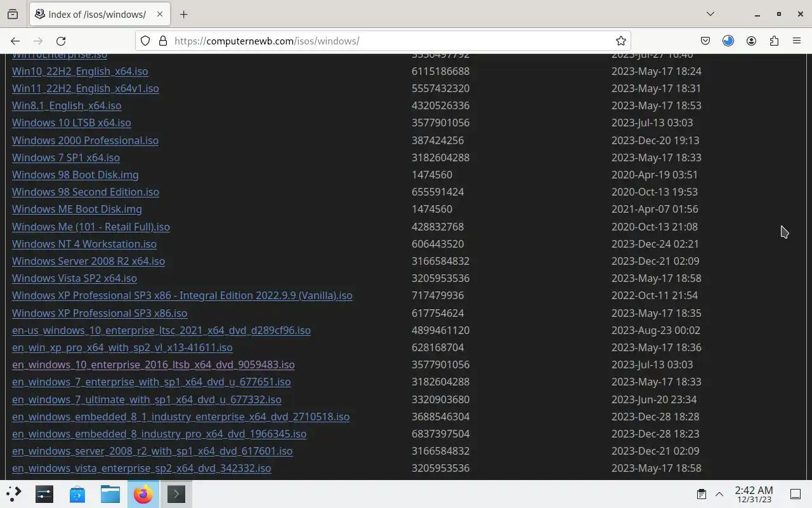
Task: Select file size 6115186688
Action: tap(440, 71)
